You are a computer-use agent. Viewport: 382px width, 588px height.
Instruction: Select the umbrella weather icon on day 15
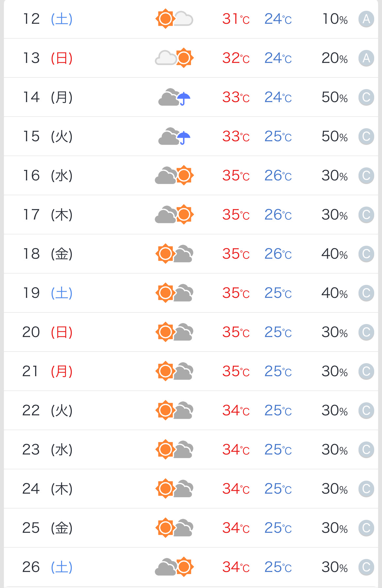[174, 136]
